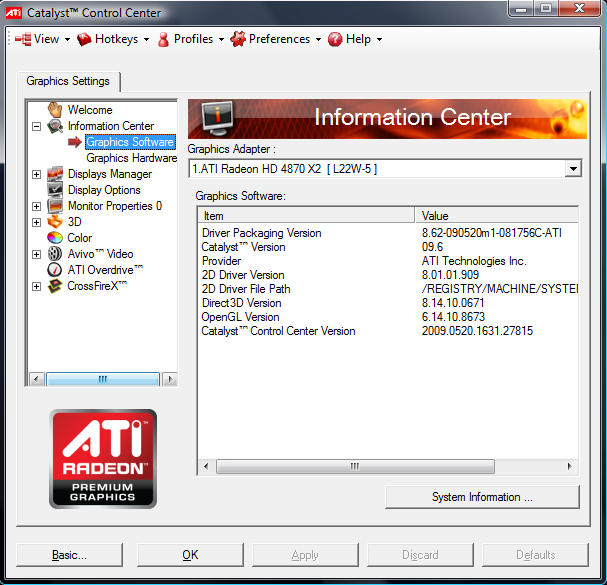Expand the Avivo Video node
Viewport: 607px width, 585px height.
click(36, 254)
